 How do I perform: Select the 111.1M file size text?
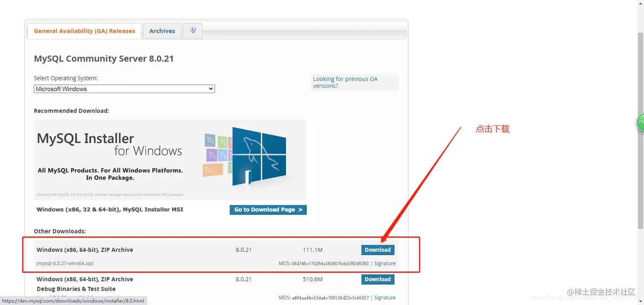313,250
